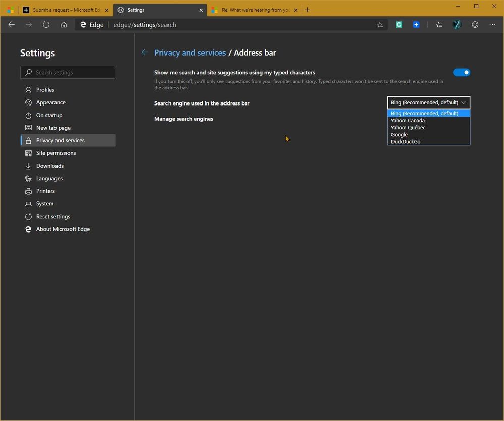Toggle off search and site suggestions switch
Viewport: 504px width, 421px height.
[x=461, y=72]
